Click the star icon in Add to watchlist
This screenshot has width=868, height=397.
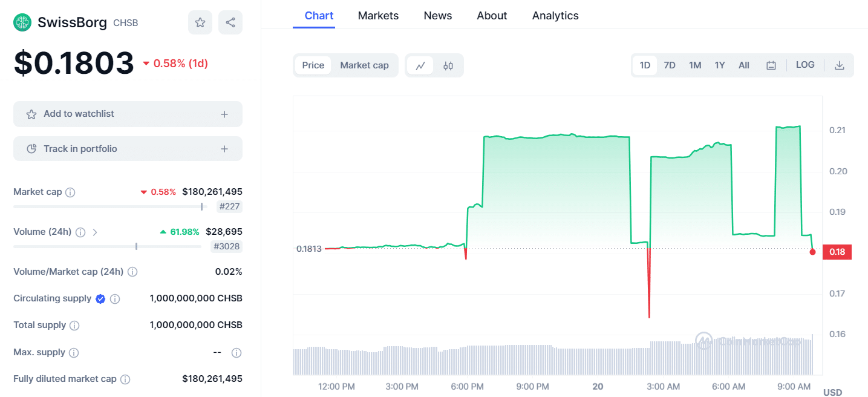31,114
